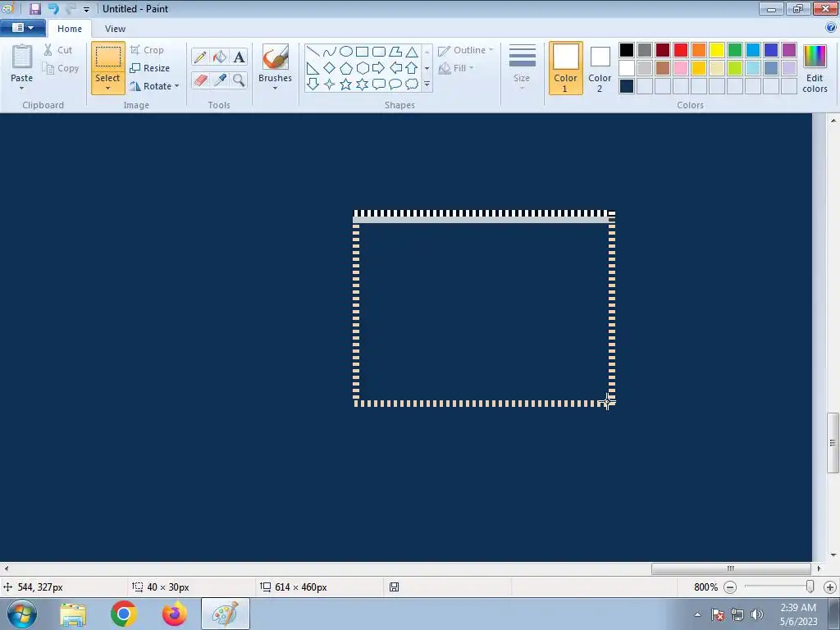Click the vertical scrollbar up arrow
The image size is (840, 630).
pos(833,121)
